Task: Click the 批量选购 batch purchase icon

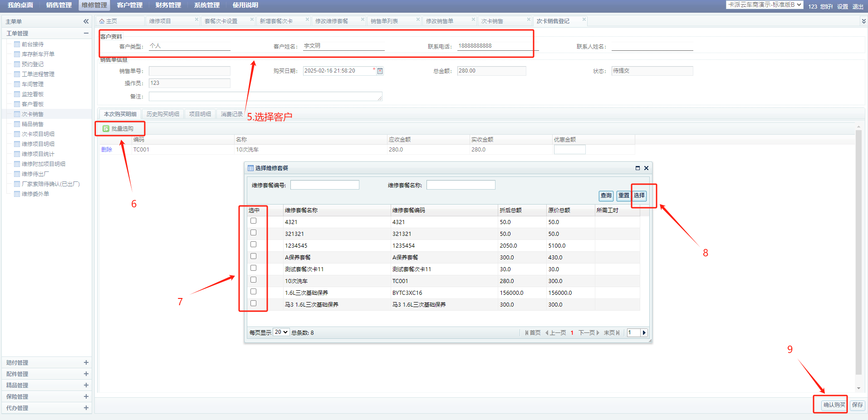Action: (106, 129)
